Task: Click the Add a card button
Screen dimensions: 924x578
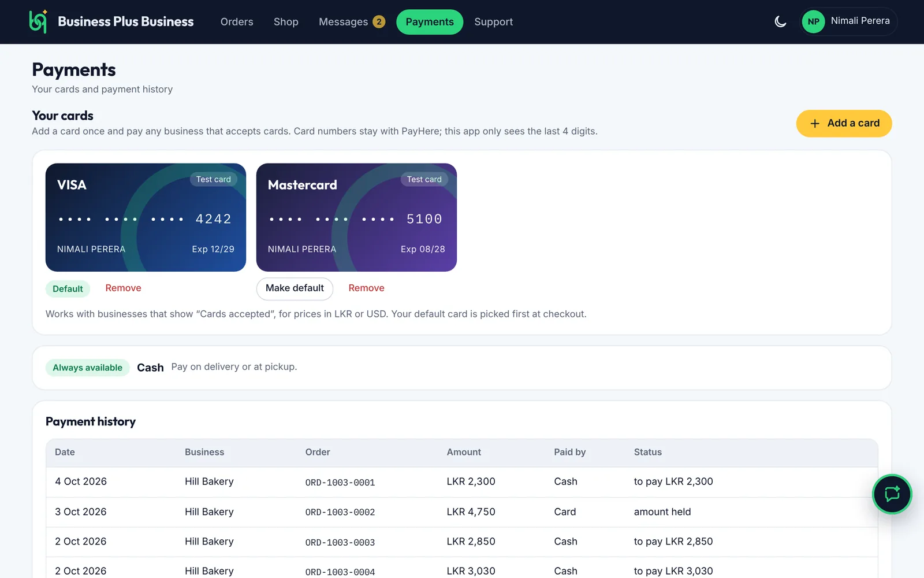Action: [844, 123]
